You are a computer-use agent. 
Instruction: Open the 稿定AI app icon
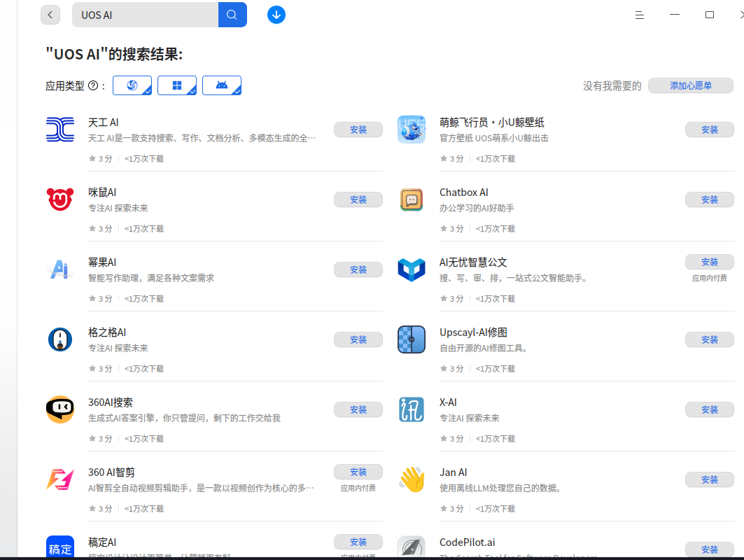[60, 547]
